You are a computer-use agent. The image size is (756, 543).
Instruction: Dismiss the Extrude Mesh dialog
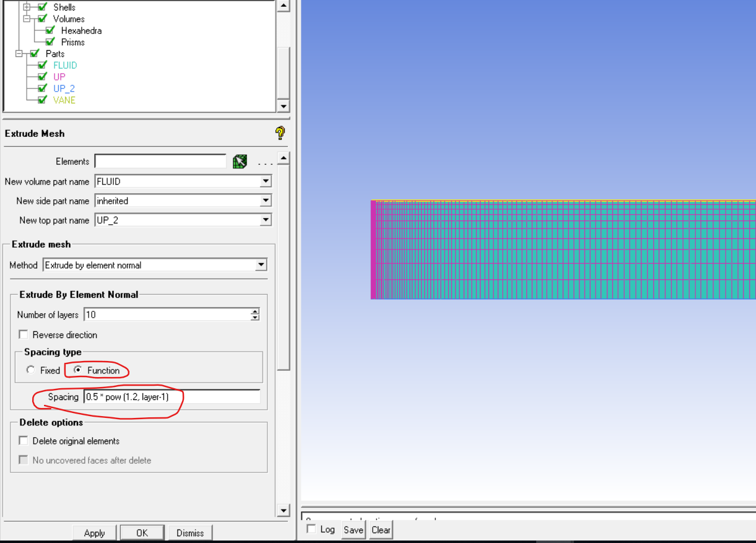click(x=189, y=532)
